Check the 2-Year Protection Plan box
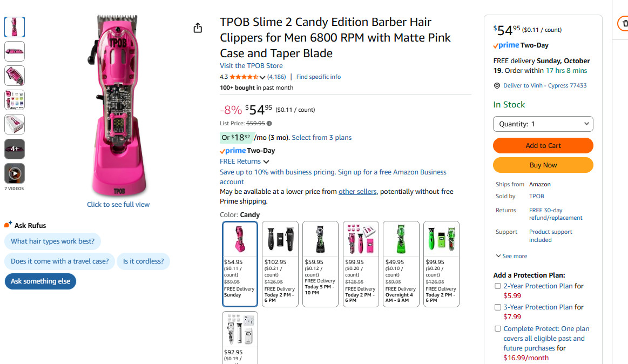Screen dimensions: 628x364 [498, 286]
